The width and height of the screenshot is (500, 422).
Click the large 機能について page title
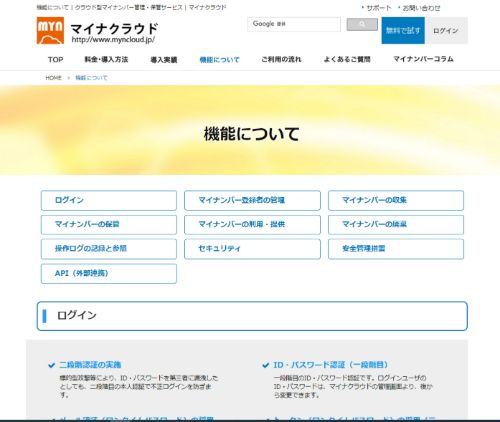[251, 134]
